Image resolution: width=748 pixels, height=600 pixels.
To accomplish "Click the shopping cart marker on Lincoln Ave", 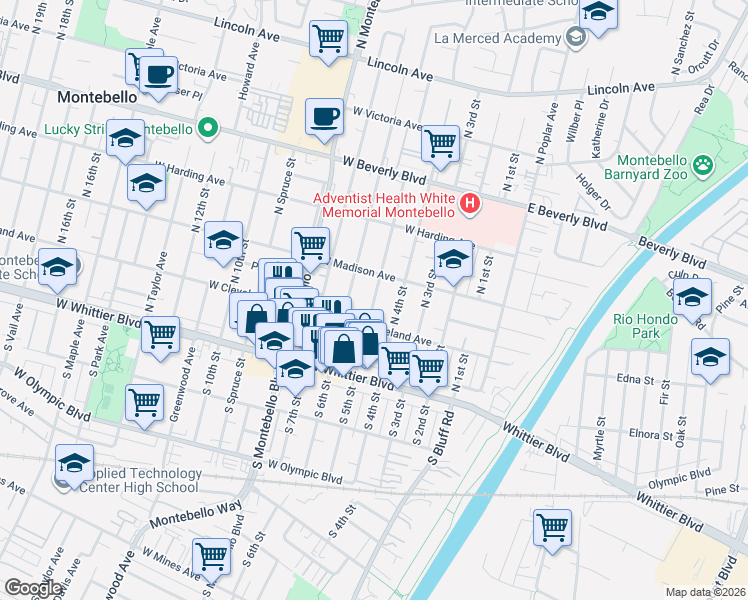I will click(x=328, y=39).
